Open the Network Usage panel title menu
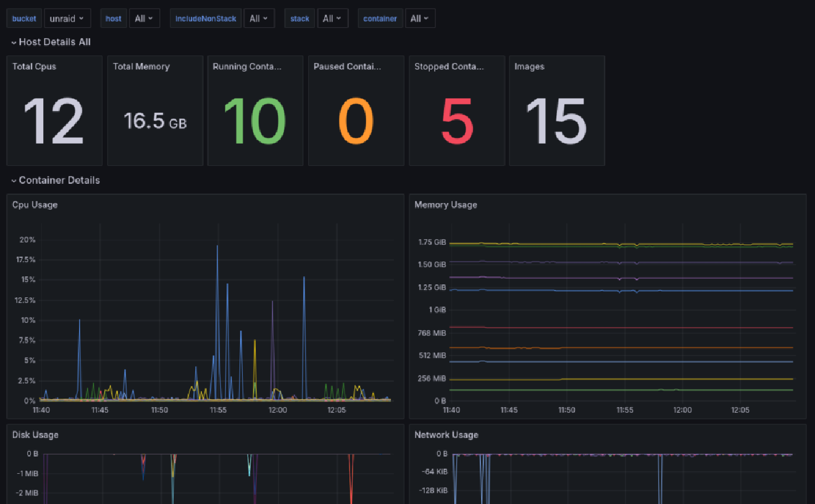Screen dimensions: 815x504 coord(446,434)
